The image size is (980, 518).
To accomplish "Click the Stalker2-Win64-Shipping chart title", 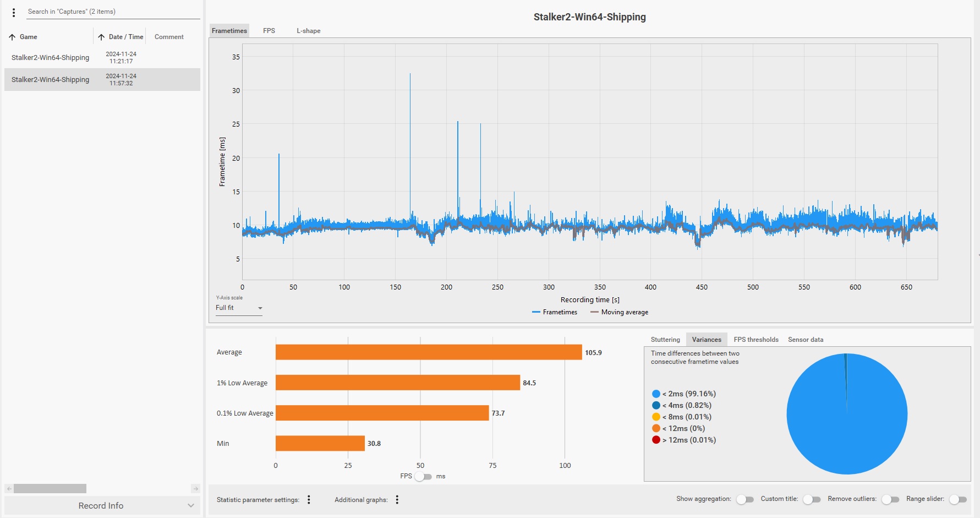I will (x=590, y=17).
